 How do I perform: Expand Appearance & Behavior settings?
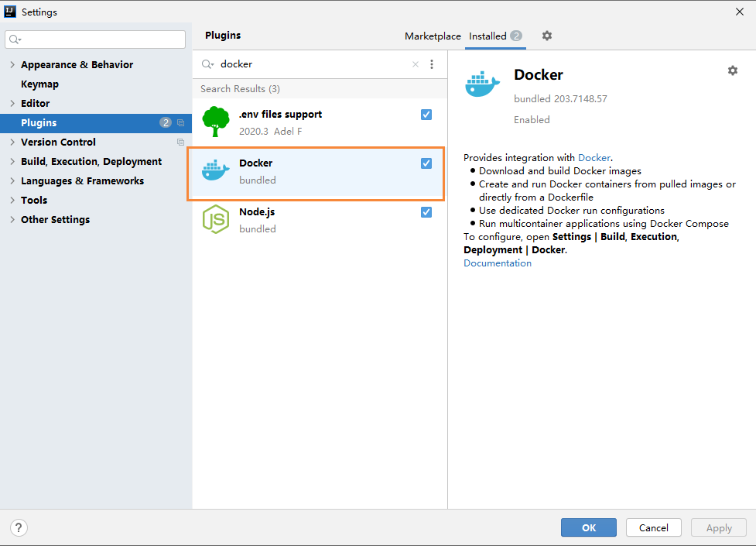click(12, 65)
